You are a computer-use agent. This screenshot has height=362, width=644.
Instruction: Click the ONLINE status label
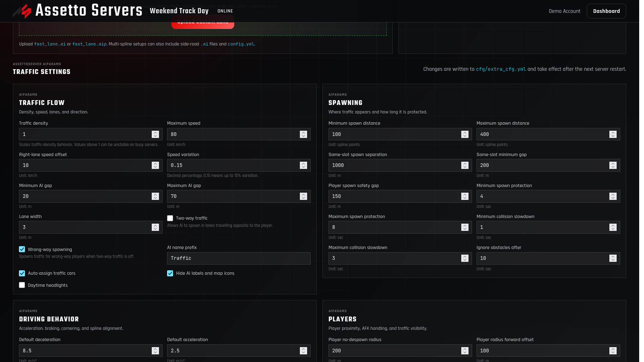225,11
